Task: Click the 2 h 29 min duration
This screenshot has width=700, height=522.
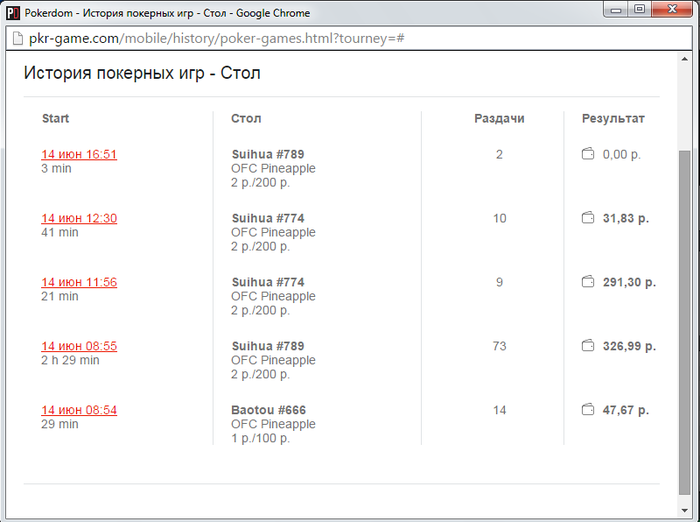Action: pyautogui.click(x=70, y=360)
